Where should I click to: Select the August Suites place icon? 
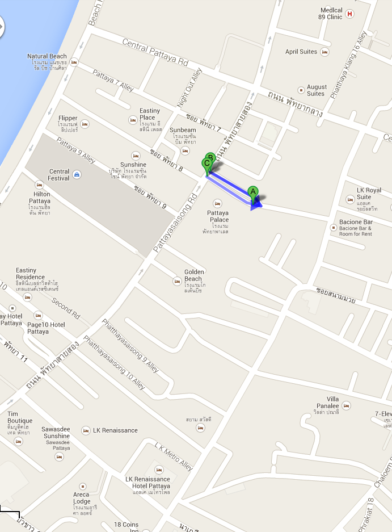(301, 90)
